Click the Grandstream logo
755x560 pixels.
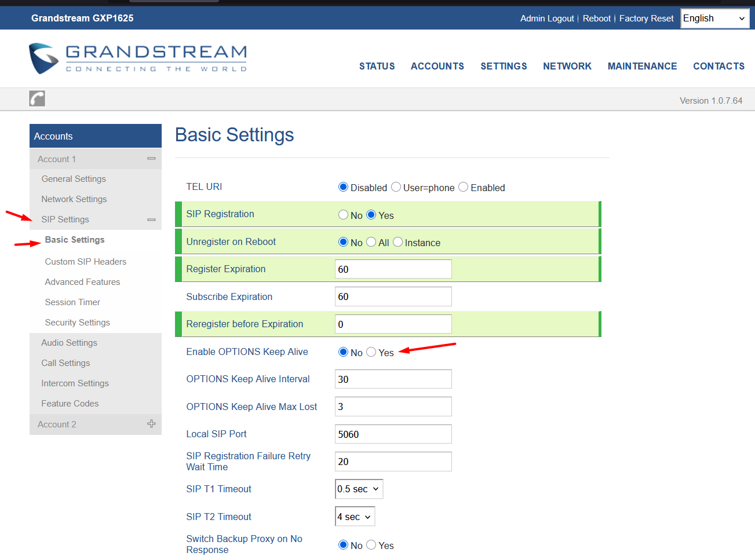click(x=138, y=58)
